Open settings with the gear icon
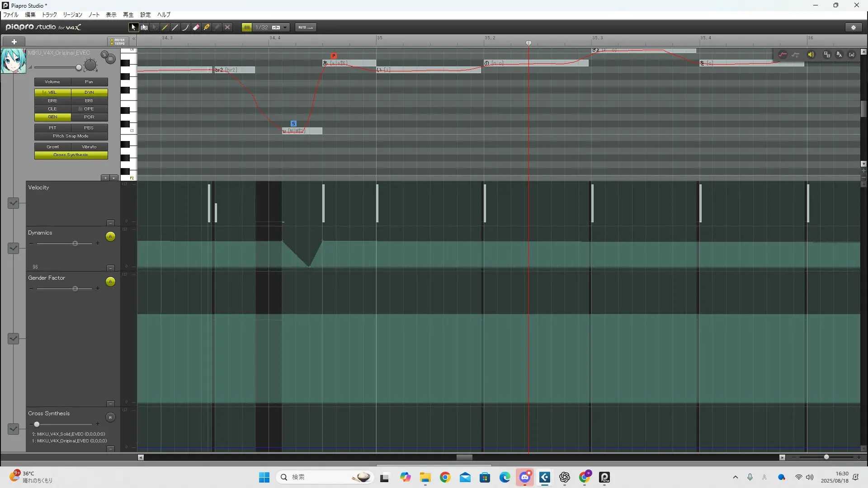 (854, 28)
